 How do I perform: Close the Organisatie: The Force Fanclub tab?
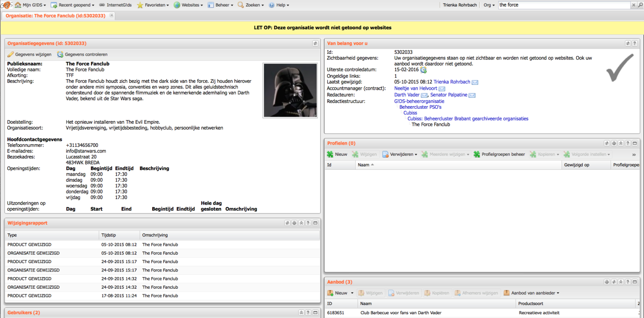tap(111, 15)
